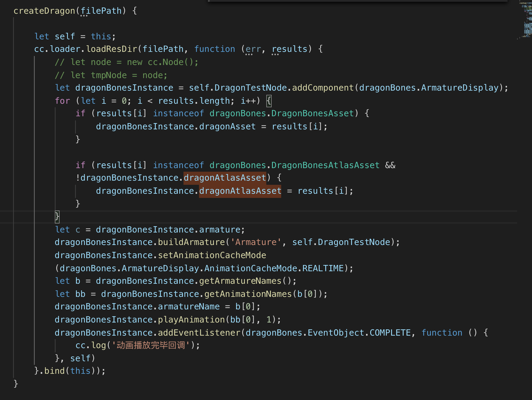Click the opening brace of the for loop

269,101
